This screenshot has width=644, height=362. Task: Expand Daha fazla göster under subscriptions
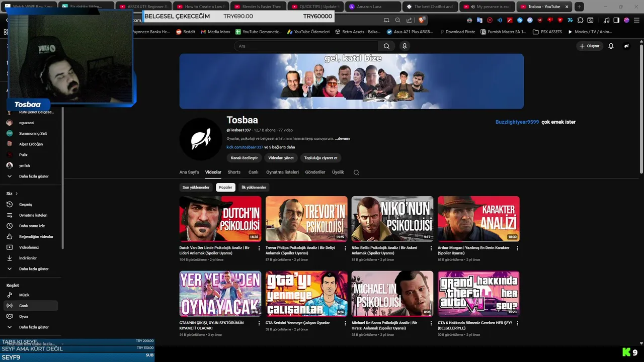pos(31,176)
